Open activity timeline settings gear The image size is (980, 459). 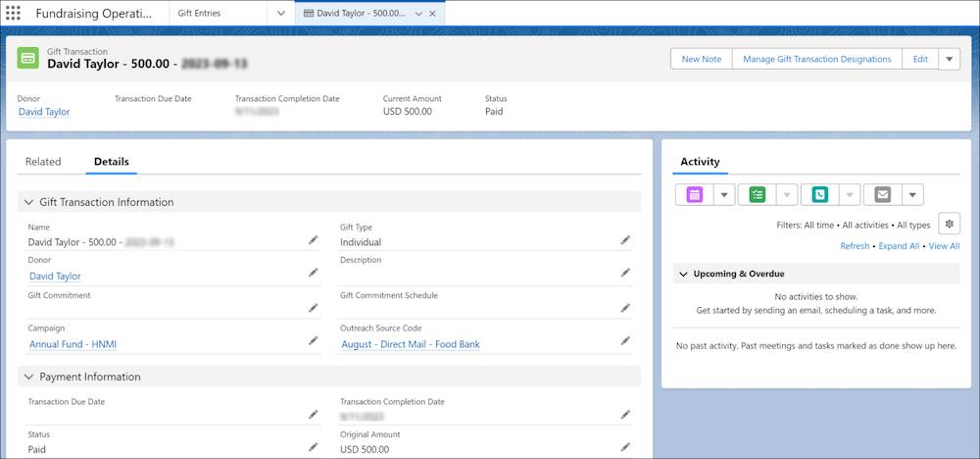pos(949,224)
